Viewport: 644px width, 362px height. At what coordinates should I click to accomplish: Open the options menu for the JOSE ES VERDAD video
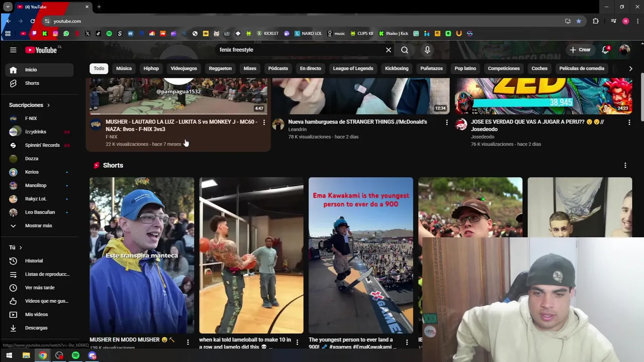(629, 122)
